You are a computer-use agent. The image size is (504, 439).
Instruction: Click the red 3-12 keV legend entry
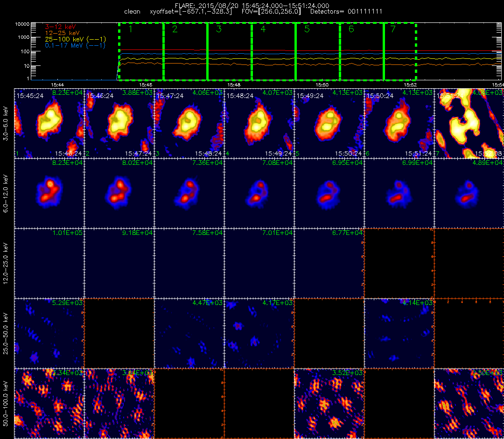pos(60,27)
